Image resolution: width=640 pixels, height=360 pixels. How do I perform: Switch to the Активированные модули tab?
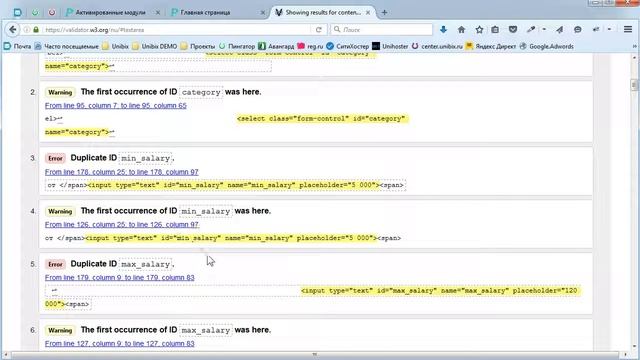point(110,13)
